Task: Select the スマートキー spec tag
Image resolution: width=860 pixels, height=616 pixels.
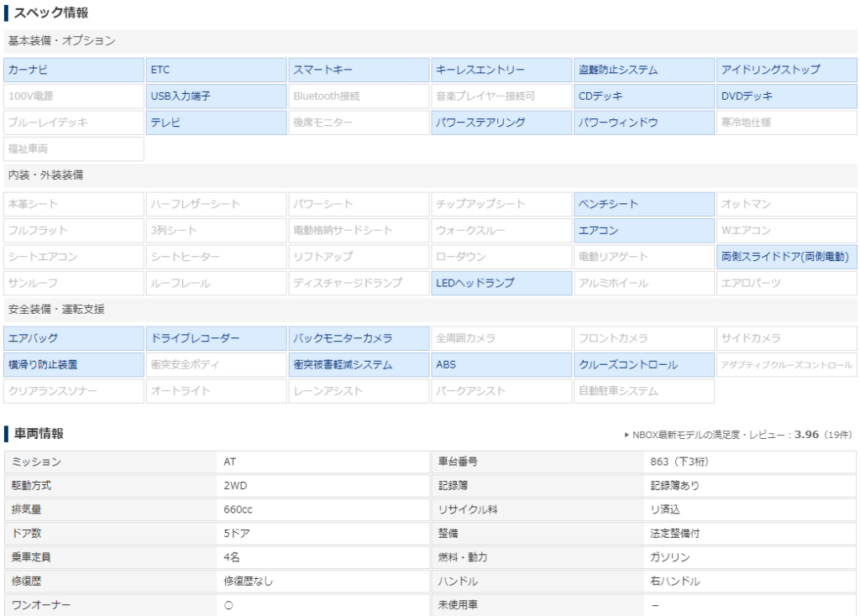Action: coord(359,70)
